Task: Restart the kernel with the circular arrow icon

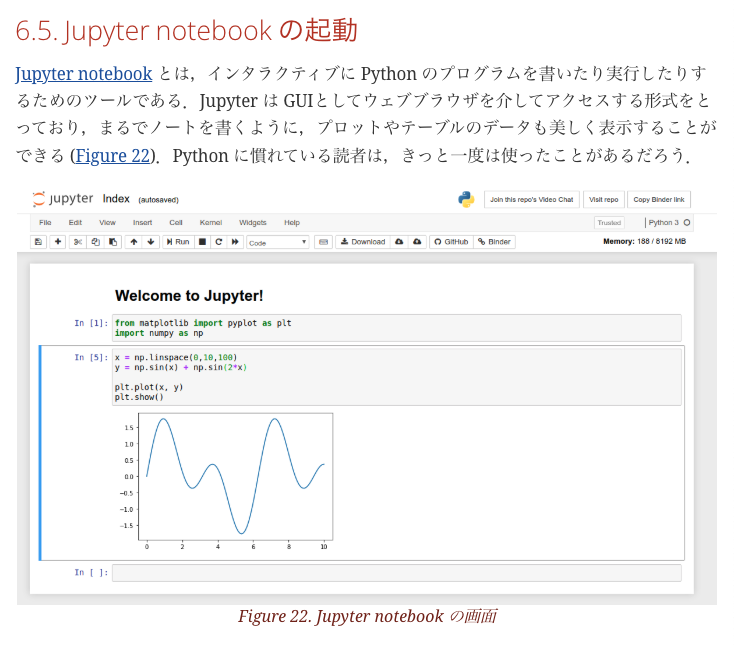Action: click(x=219, y=242)
